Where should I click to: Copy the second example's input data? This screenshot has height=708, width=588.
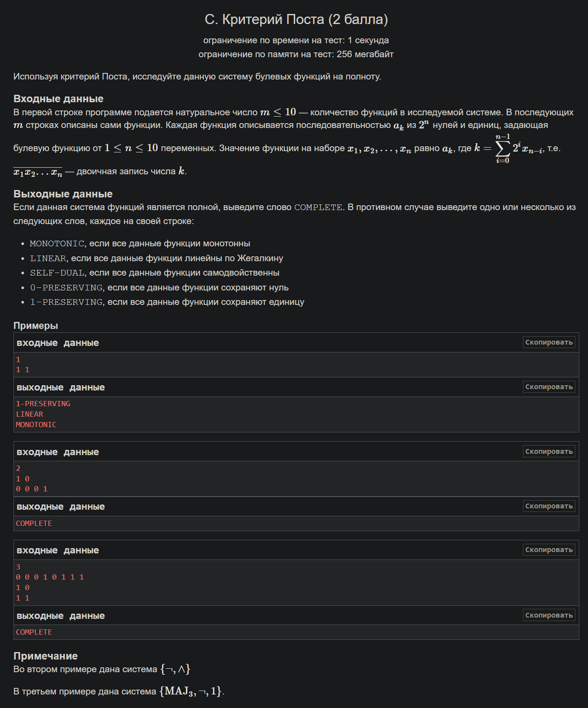click(549, 452)
